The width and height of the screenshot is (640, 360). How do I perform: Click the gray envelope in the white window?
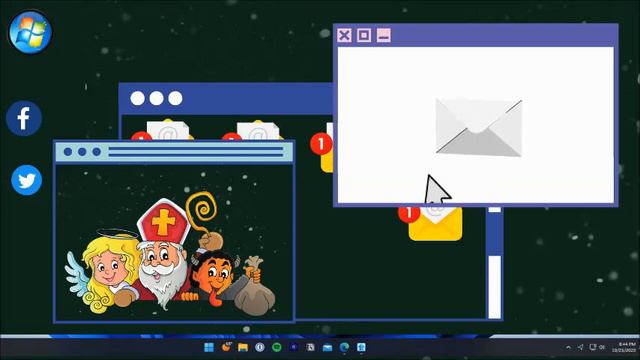coord(479,127)
